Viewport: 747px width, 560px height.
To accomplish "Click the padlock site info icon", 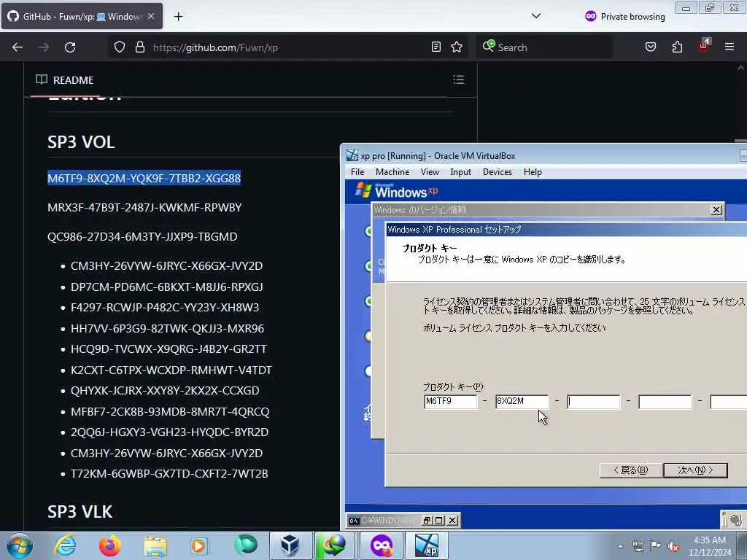I will pos(139,47).
